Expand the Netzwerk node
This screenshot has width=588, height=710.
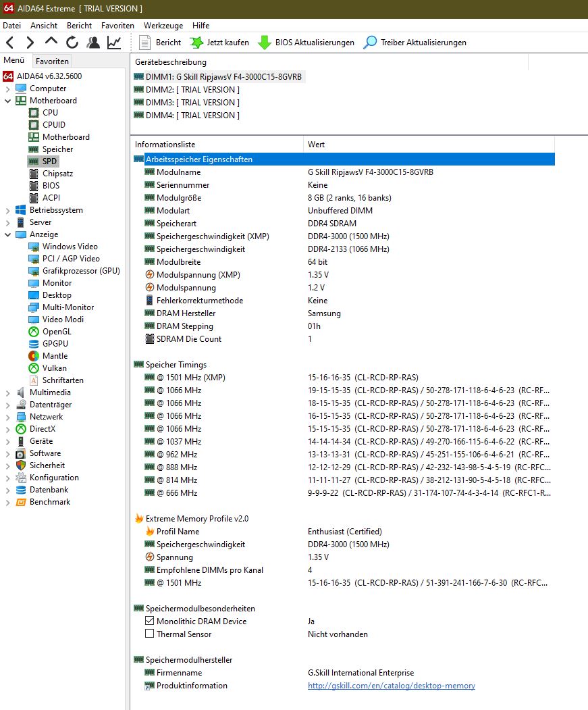[7, 417]
